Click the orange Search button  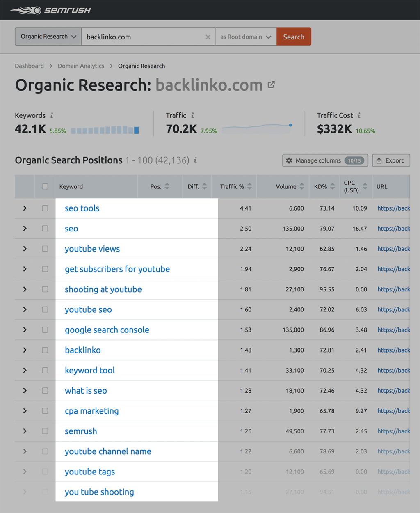click(x=294, y=37)
